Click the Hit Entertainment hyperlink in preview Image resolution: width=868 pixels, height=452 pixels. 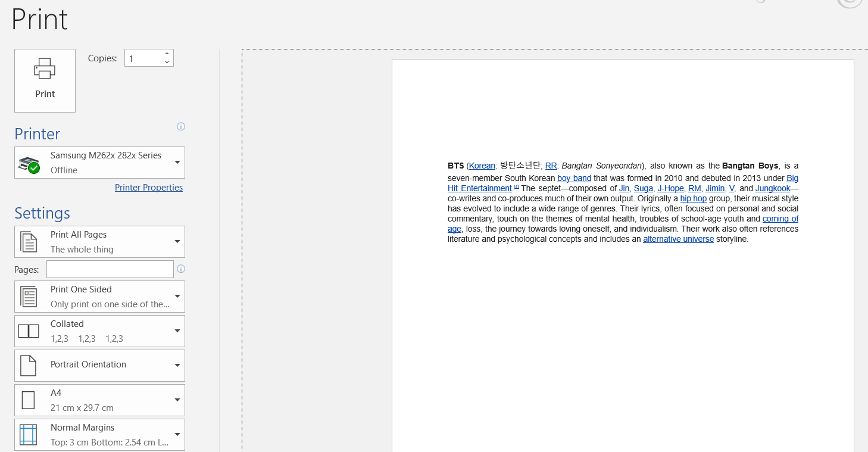coord(480,188)
